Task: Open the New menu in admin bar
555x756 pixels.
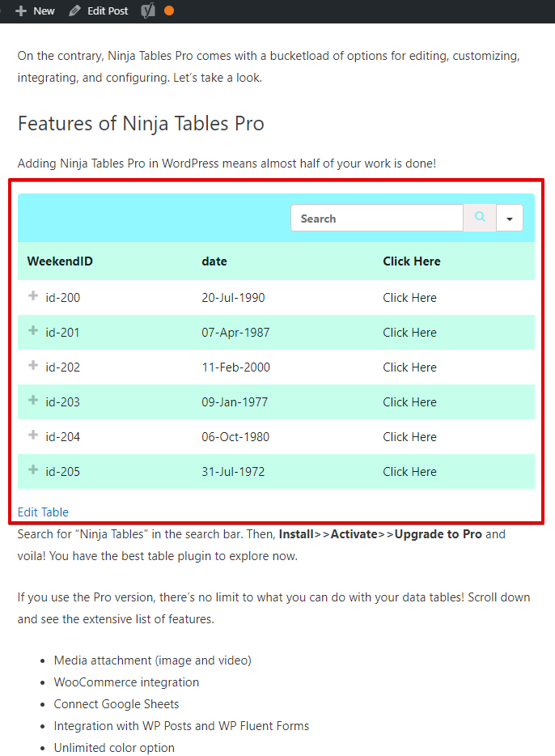Action: [35, 11]
